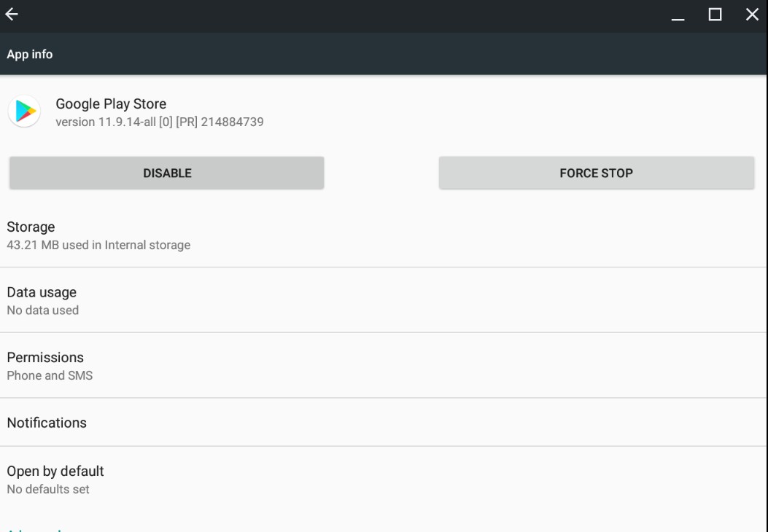Click the Google Play Store name
The height and width of the screenshot is (532, 768).
(111, 103)
